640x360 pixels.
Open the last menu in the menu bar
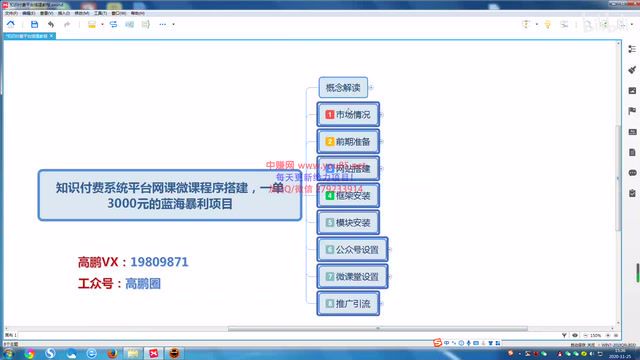click(138, 13)
